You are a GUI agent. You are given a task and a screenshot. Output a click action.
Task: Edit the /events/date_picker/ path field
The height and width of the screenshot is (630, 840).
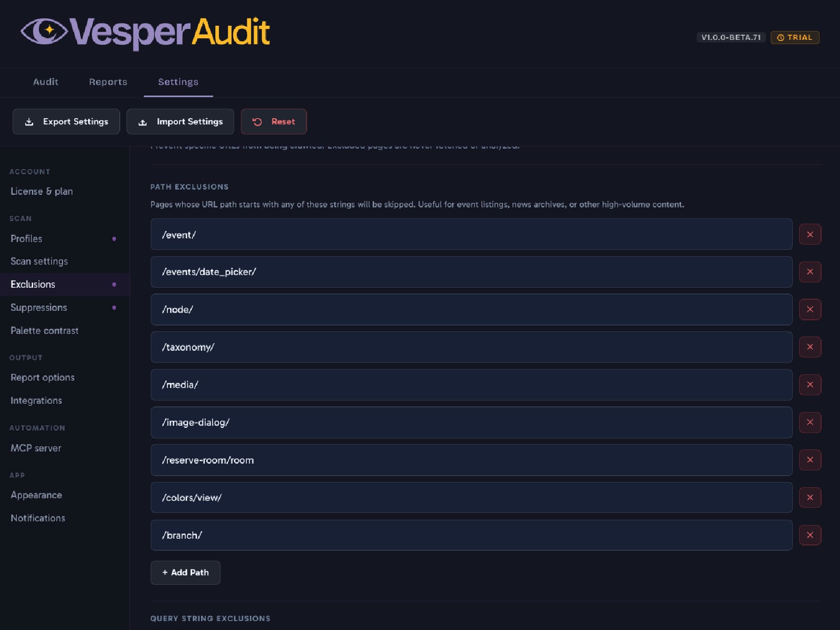(x=471, y=272)
